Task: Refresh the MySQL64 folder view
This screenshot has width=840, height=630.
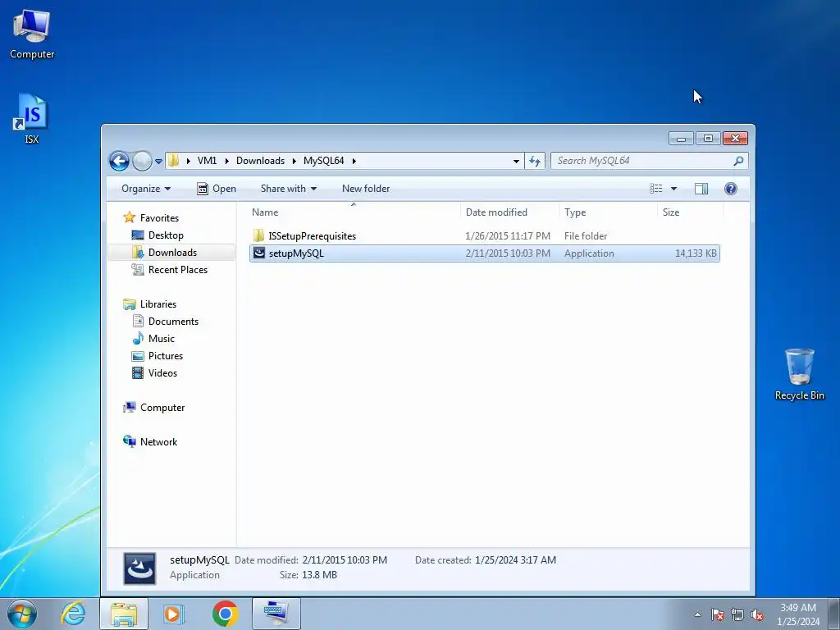Action: pyautogui.click(x=535, y=161)
